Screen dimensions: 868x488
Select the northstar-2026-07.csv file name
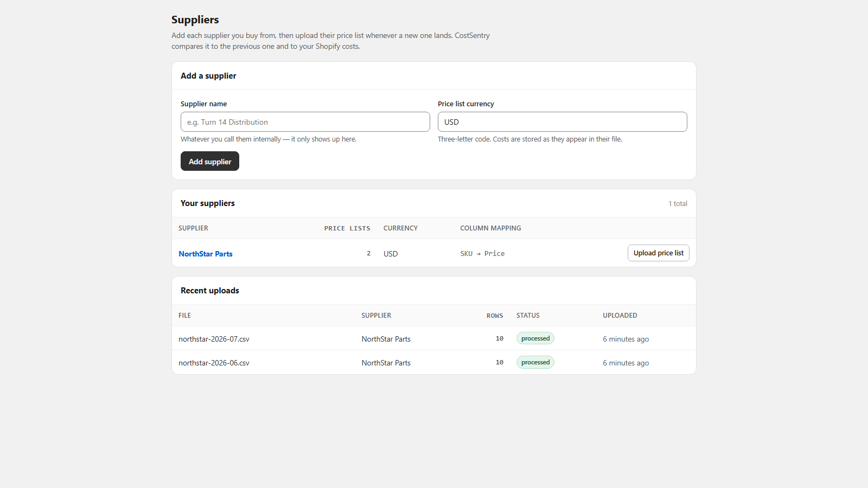(214, 339)
